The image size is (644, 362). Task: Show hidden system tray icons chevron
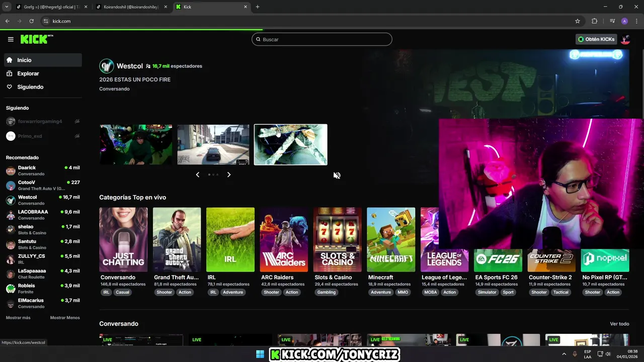(564, 354)
